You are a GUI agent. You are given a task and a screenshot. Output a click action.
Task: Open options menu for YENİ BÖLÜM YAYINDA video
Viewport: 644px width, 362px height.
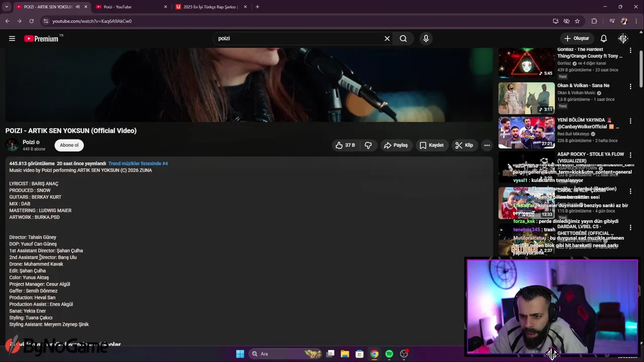pos(630,122)
